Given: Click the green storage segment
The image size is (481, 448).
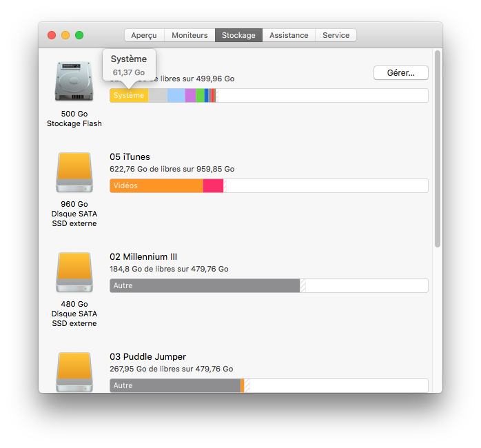Looking at the screenshot, I should click(200, 95).
